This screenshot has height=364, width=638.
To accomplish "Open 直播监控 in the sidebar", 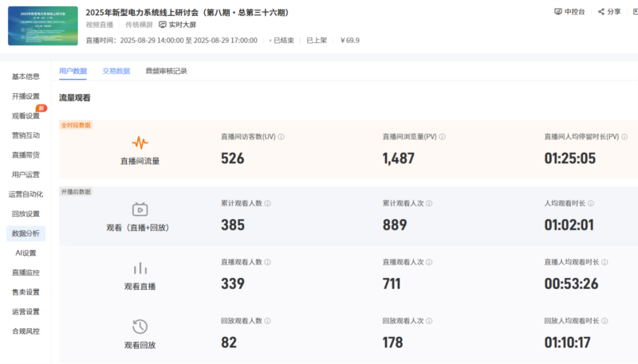I will 26,272.
